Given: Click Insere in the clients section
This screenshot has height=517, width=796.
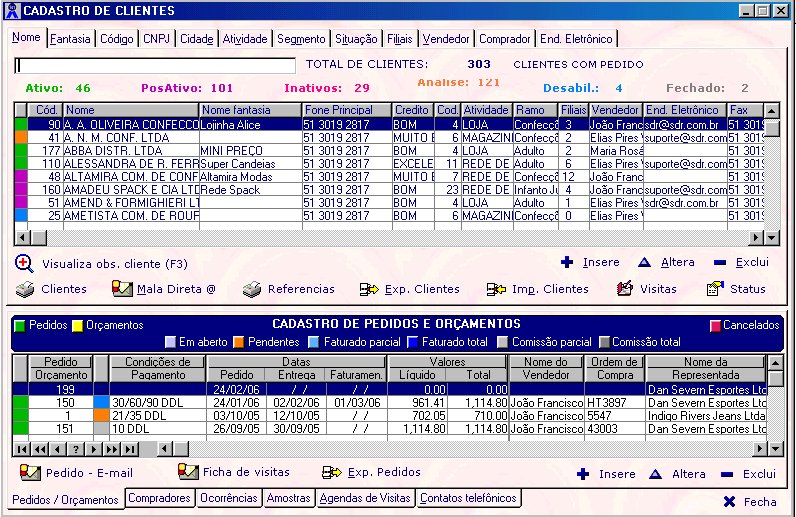Looking at the screenshot, I should pyautogui.click(x=590, y=263).
